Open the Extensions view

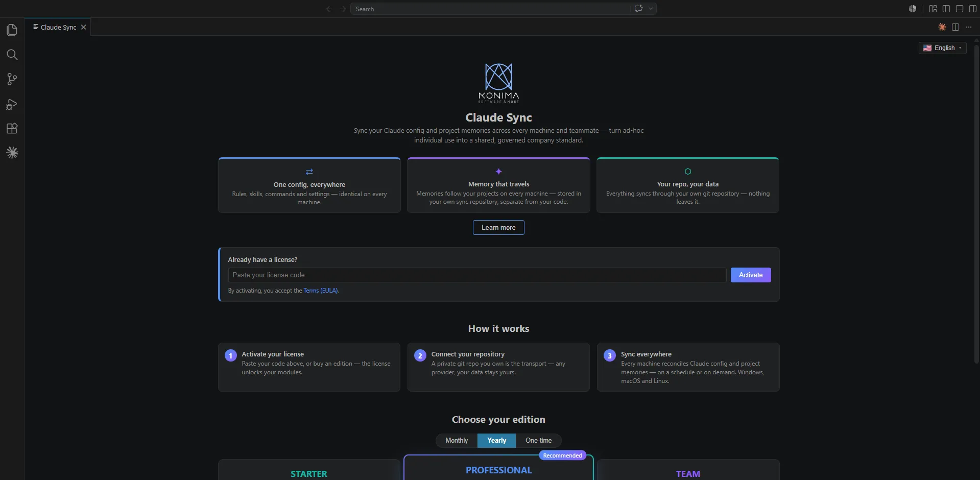12,128
